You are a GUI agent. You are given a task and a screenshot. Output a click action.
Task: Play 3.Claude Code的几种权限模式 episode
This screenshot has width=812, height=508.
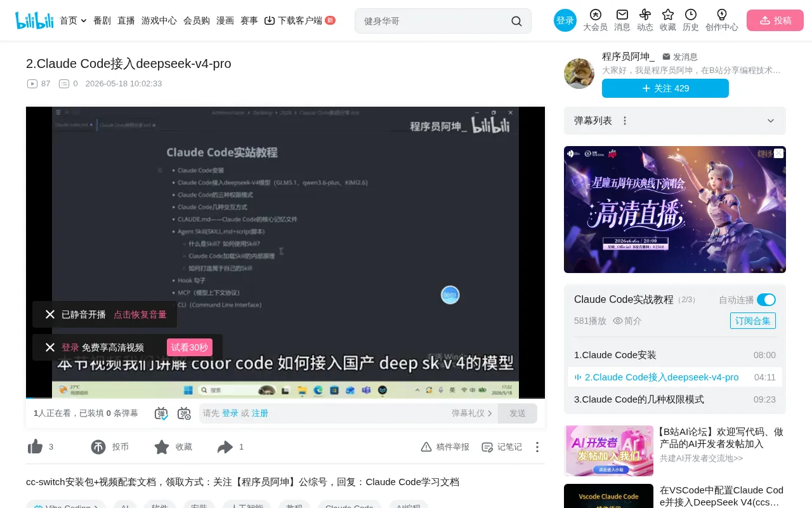(675, 399)
